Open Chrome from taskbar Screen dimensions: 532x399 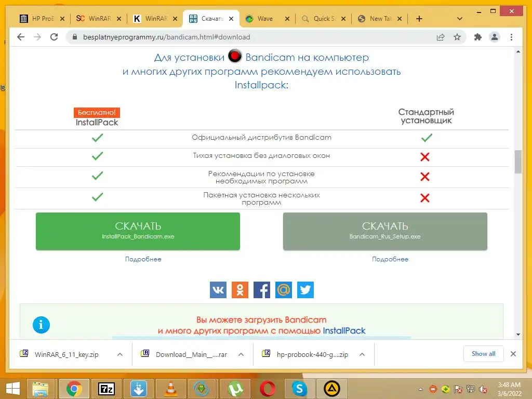click(74, 389)
